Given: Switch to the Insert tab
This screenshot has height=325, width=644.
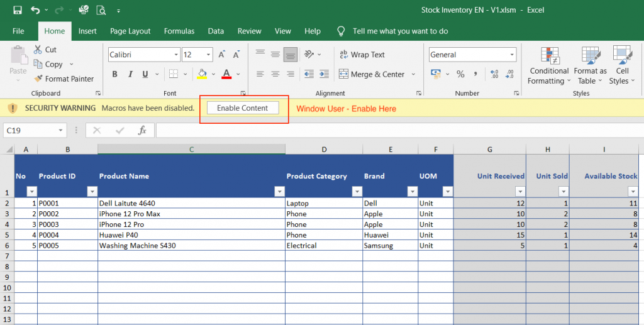Looking at the screenshot, I should pyautogui.click(x=87, y=31).
